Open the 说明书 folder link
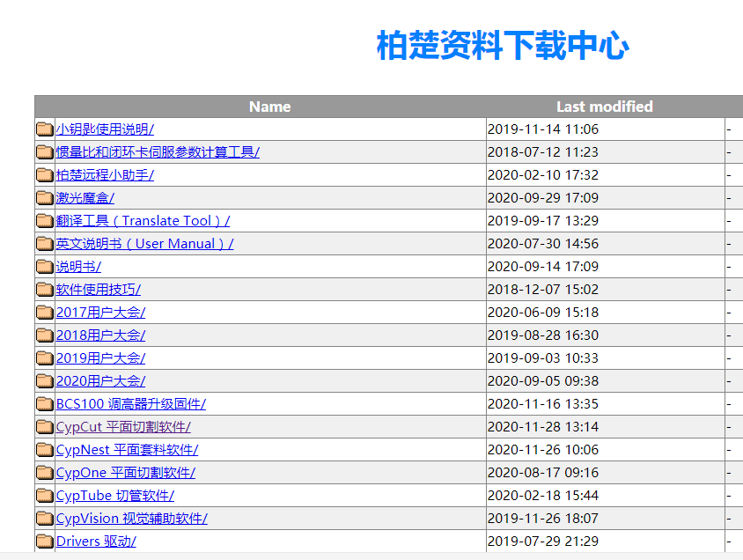The image size is (743, 560). pos(78,267)
